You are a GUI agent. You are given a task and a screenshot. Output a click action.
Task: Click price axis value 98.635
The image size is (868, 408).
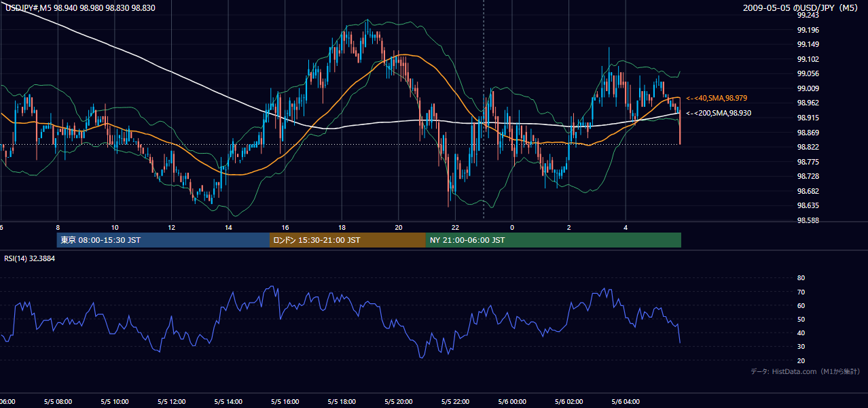(x=808, y=205)
